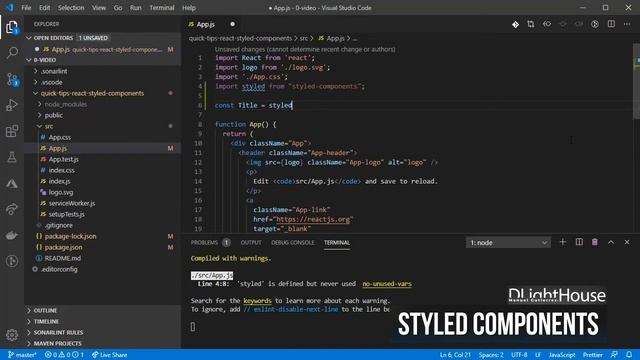Click the feedback icon in status bar
The height and width of the screenshot is (360, 640).
click(x=614, y=355)
